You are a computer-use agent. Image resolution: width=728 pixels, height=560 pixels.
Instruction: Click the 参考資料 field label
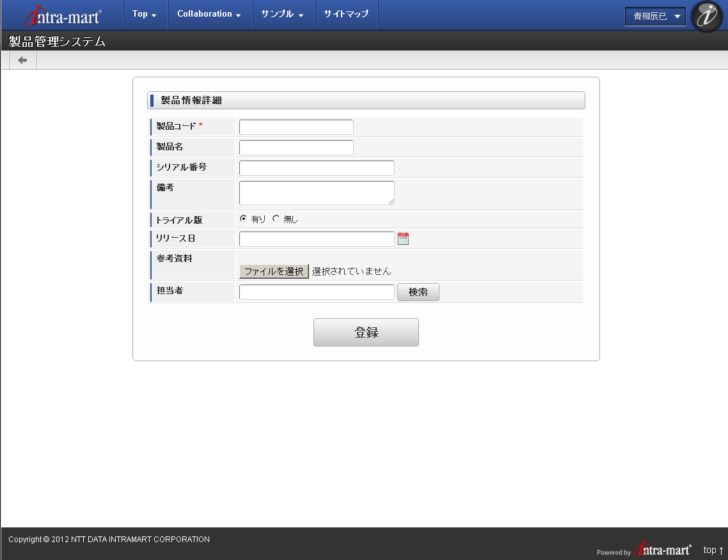[174, 258]
